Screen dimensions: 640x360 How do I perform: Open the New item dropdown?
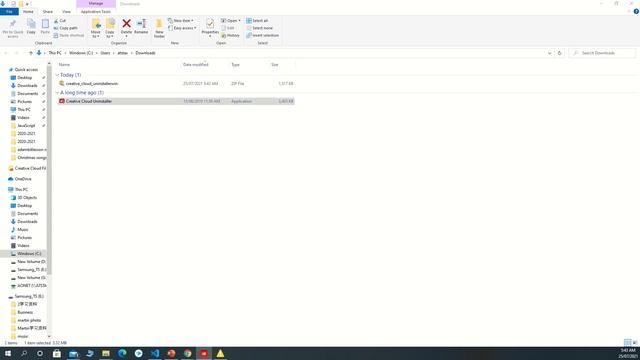point(181,20)
